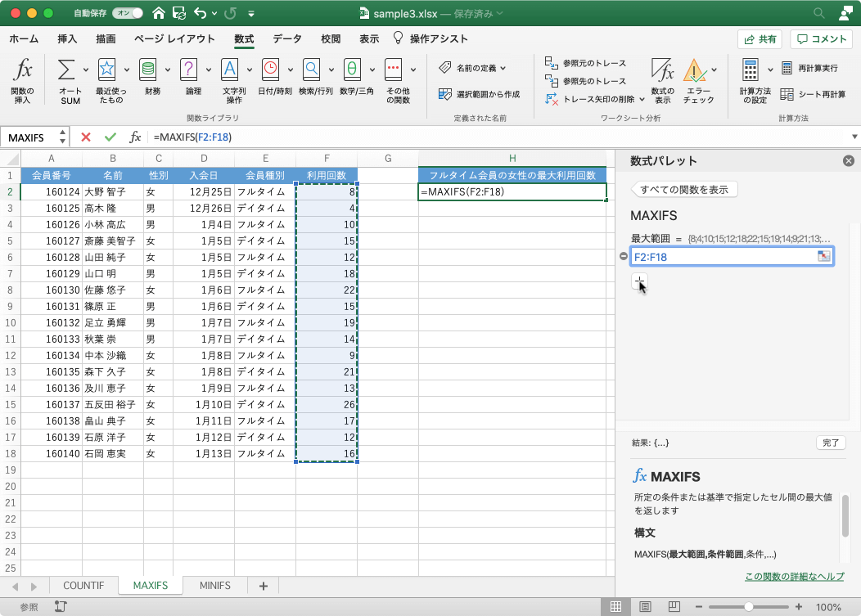The height and width of the screenshot is (616, 861).
Task: Switch to the COUNTIF sheet tab
Action: [83, 585]
